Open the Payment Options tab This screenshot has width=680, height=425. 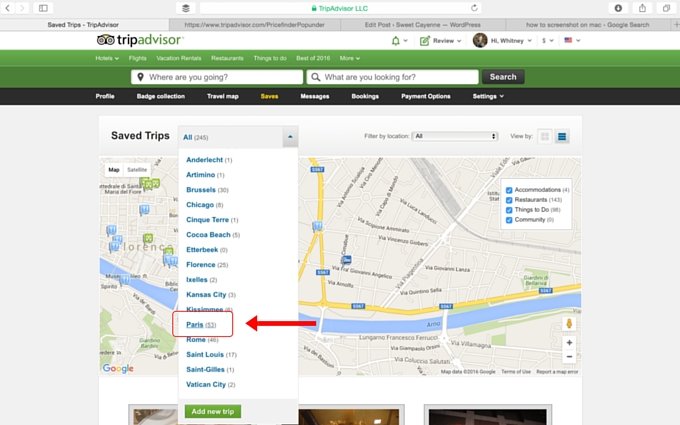coord(426,96)
